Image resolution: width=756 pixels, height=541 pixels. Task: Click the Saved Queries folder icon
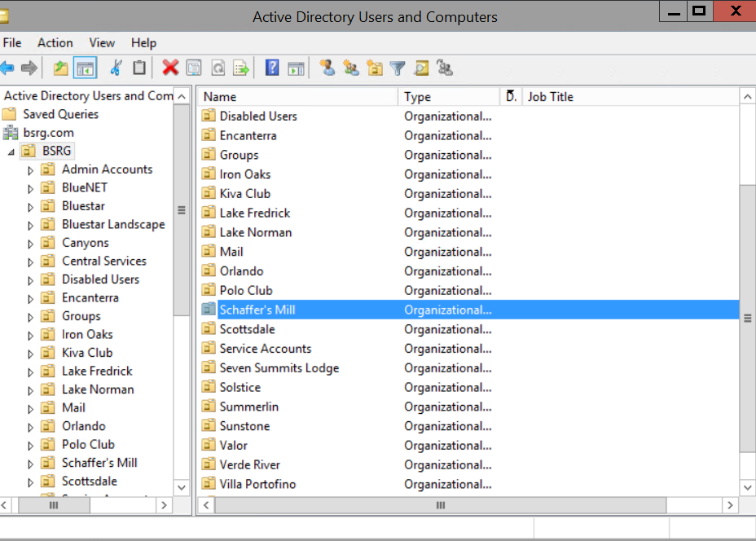(9, 114)
